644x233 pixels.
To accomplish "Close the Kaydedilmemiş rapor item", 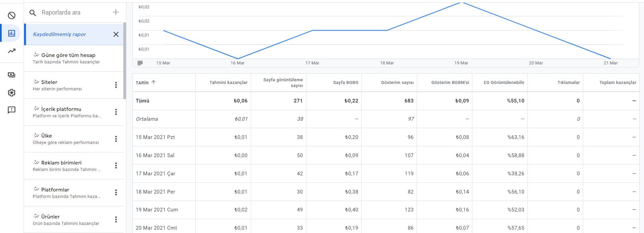I will (x=116, y=34).
